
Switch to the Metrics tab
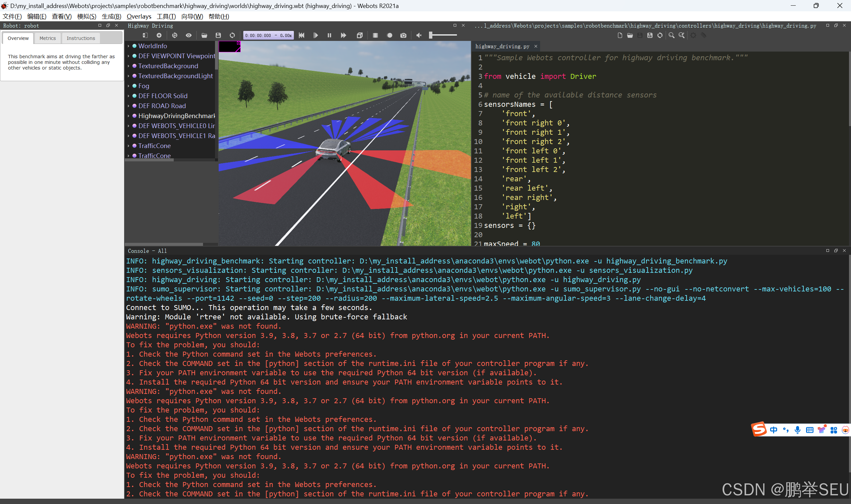48,38
